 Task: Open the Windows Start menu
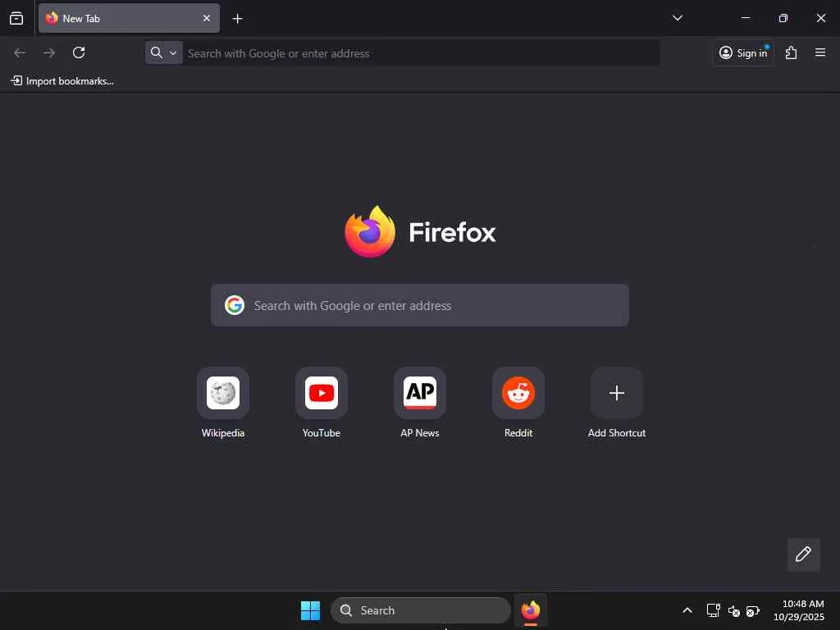tap(310, 610)
